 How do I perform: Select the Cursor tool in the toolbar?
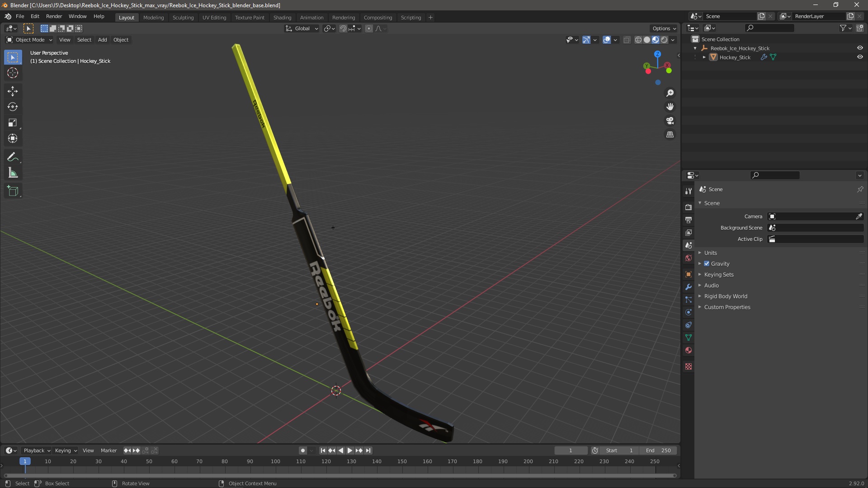(x=13, y=73)
